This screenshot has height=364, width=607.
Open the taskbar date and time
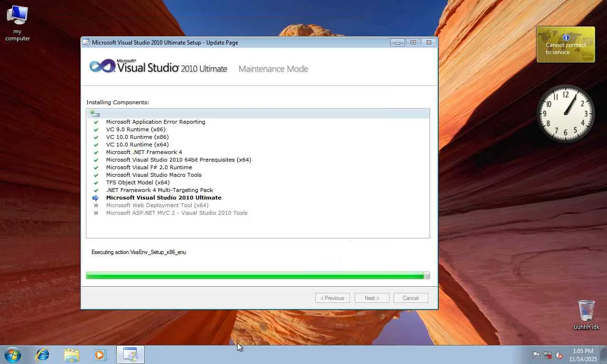(583, 355)
